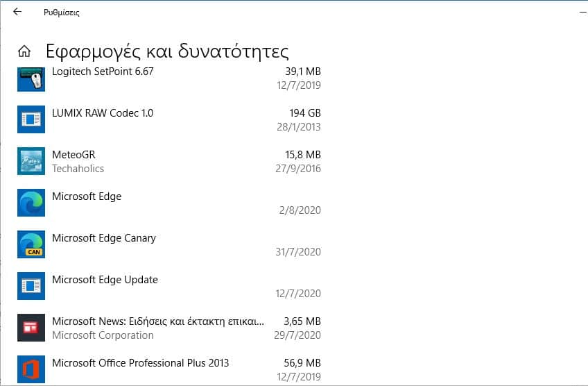The height and width of the screenshot is (386, 588).
Task: Click the Microsoft News red icon
Action: click(x=31, y=328)
